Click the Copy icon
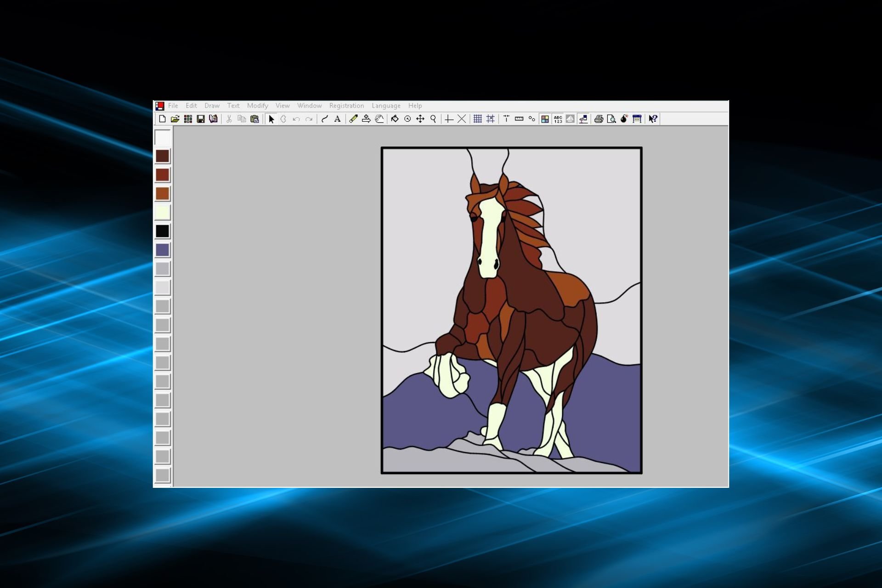Image resolution: width=882 pixels, height=588 pixels. (x=242, y=119)
